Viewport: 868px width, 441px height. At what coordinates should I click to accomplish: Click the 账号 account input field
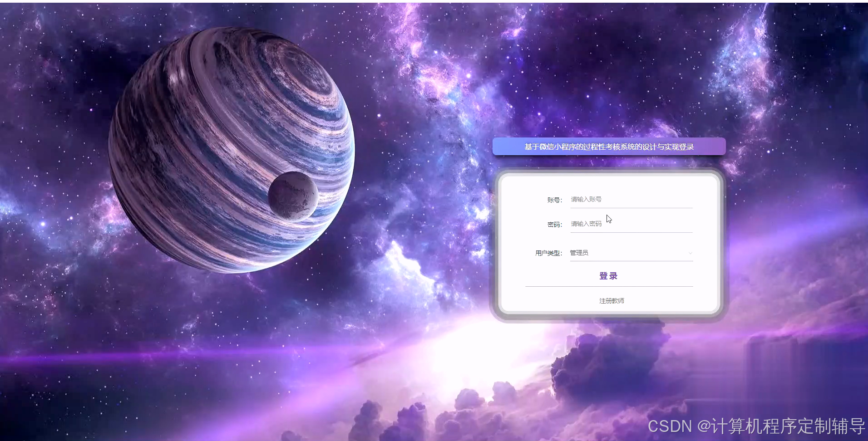[631, 199]
